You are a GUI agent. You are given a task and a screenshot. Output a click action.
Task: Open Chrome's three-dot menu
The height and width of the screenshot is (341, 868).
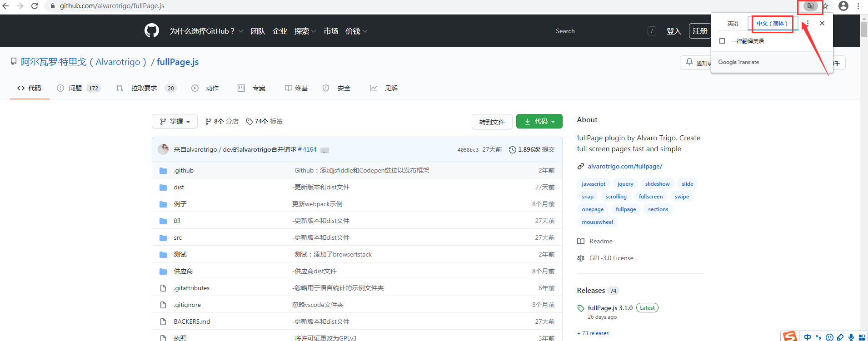[x=858, y=6]
